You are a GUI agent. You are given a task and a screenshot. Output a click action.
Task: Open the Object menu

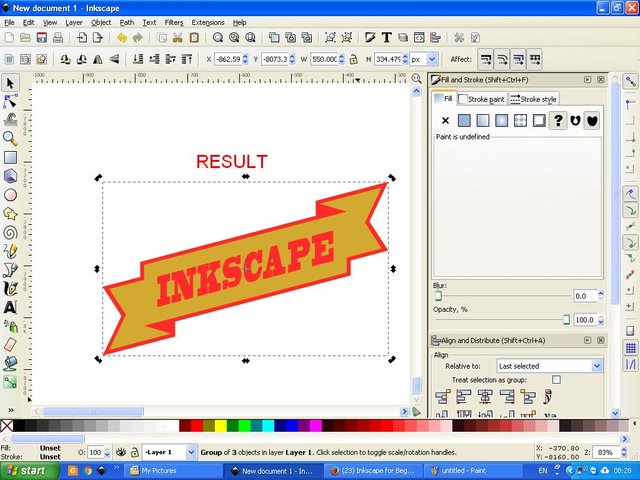101,22
